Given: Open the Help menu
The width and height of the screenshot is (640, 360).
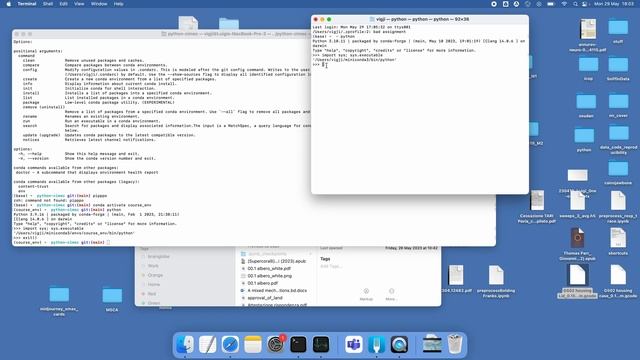Looking at the screenshot, I should point(118,4).
